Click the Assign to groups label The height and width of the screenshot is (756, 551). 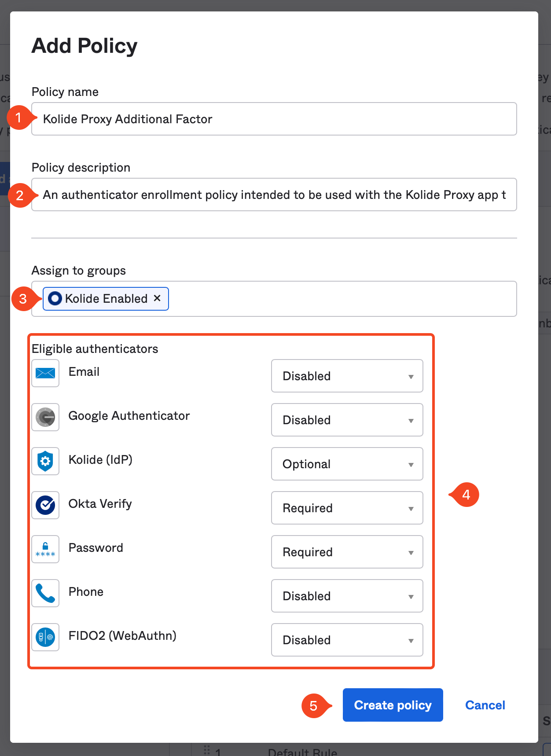(x=79, y=271)
